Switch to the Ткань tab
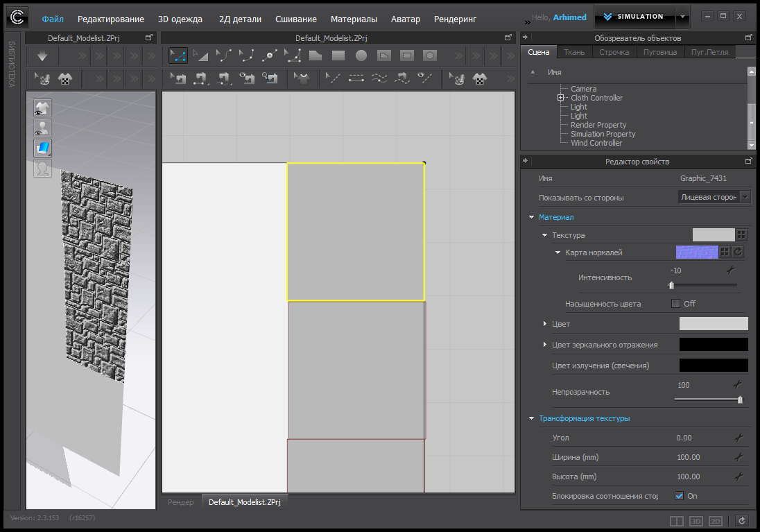 point(573,52)
